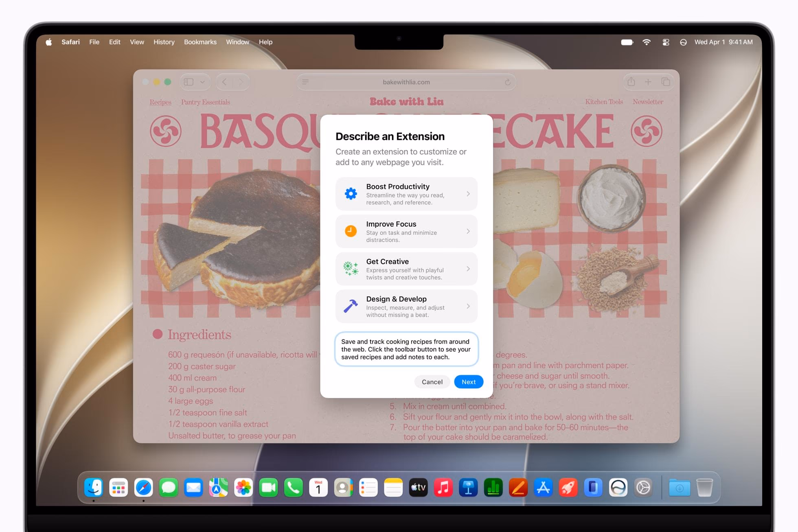Open Apple TV app in Dock
The height and width of the screenshot is (532, 798).
(x=418, y=487)
